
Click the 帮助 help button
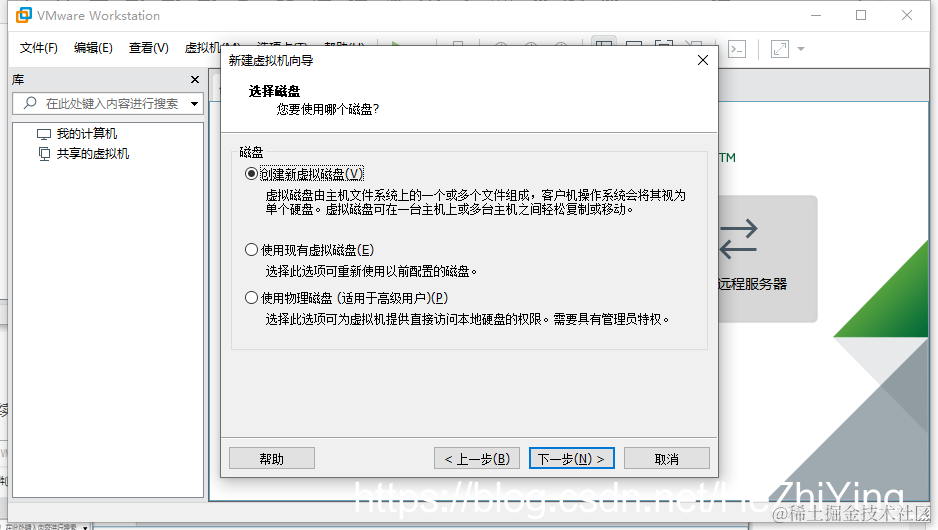272,459
